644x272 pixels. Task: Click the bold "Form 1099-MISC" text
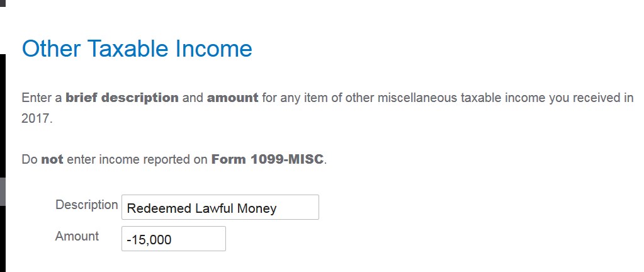(268, 159)
